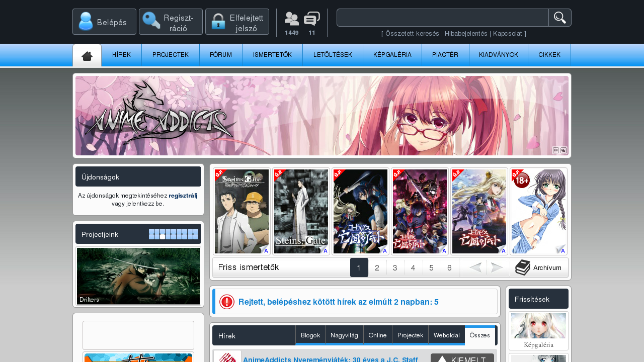Open the KÉPGALÉRIA menu item
Image resolution: width=644 pixels, height=362 pixels.
(x=392, y=55)
